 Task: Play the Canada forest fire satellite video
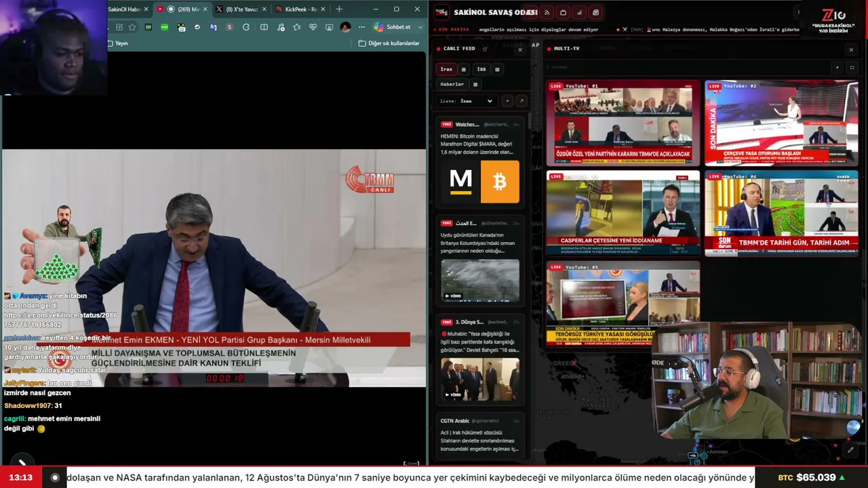click(480, 280)
